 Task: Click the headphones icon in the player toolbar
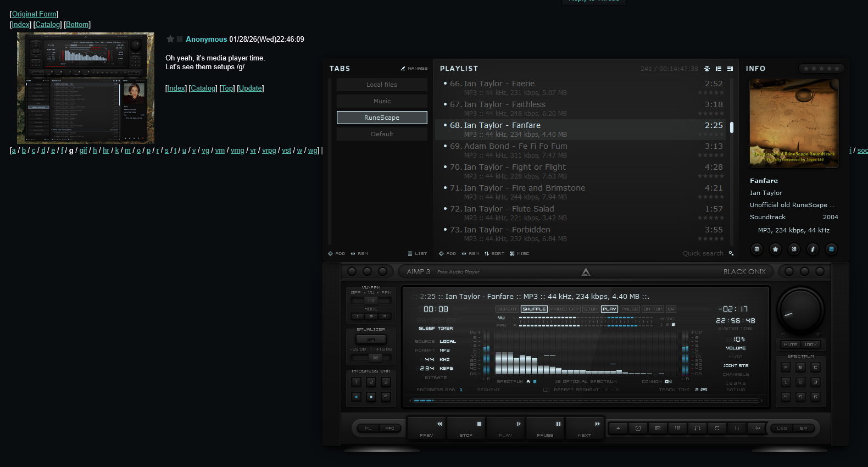(x=697, y=428)
